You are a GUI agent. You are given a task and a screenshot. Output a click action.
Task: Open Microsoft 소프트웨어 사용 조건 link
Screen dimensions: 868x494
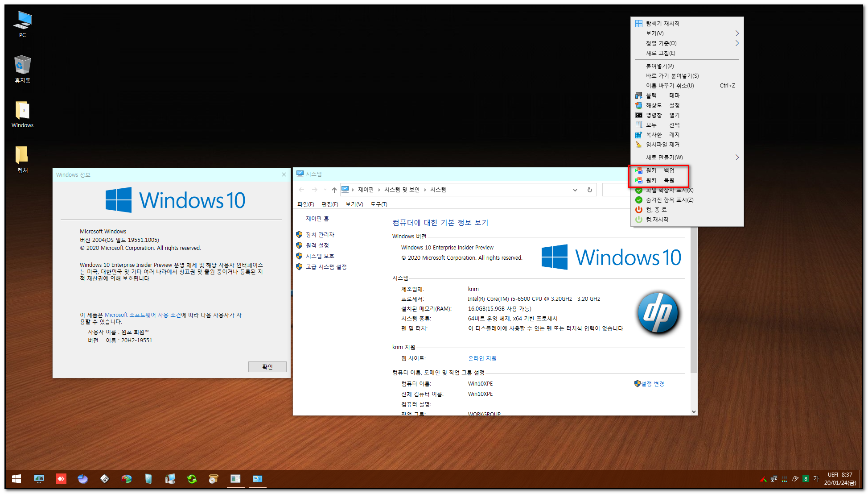click(143, 315)
